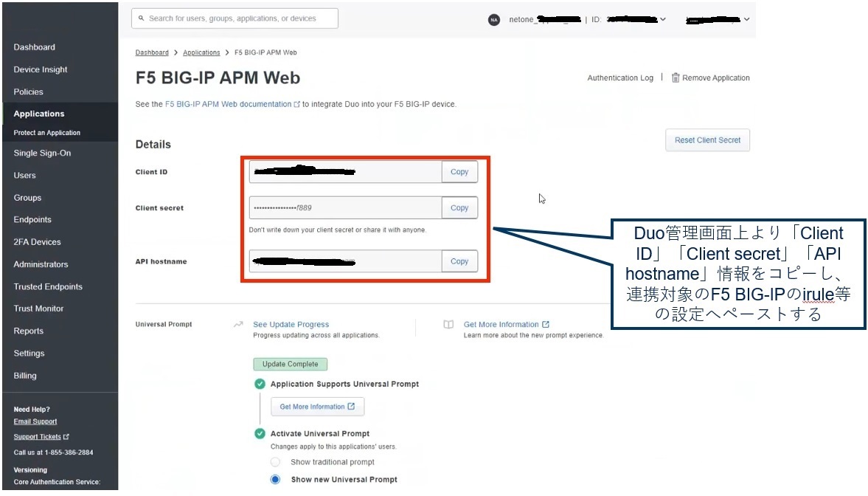Screen dimensions: 868x496
Task: Click Applications breadcrumb link
Action: pyautogui.click(x=201, y=52)
